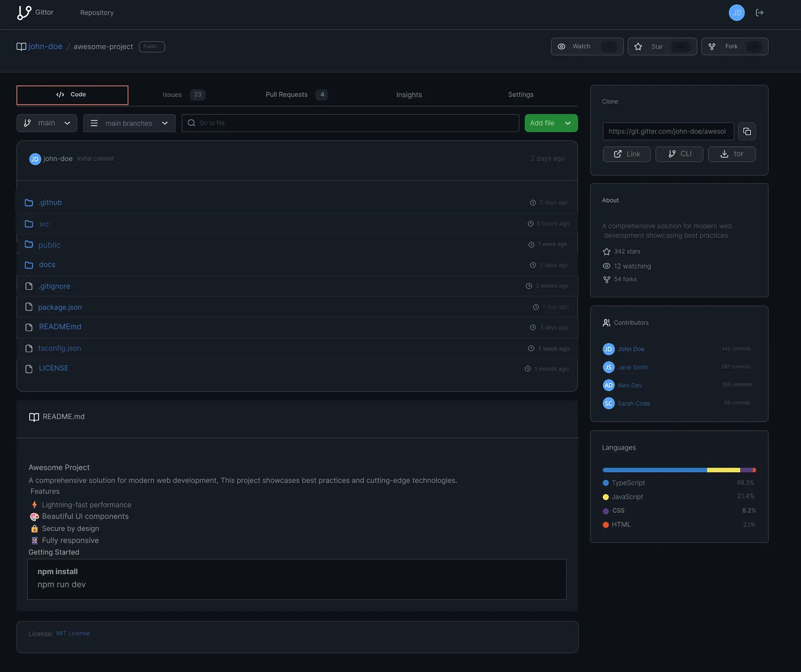Click the JD user avatar in header

click(736, 13)
